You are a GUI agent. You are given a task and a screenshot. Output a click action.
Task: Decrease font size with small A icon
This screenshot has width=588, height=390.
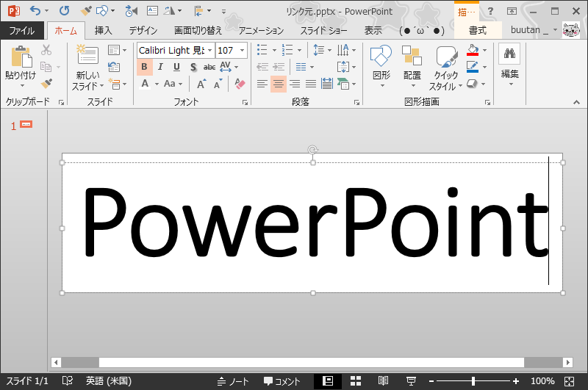pyautogui.click(x=218, y=84)
